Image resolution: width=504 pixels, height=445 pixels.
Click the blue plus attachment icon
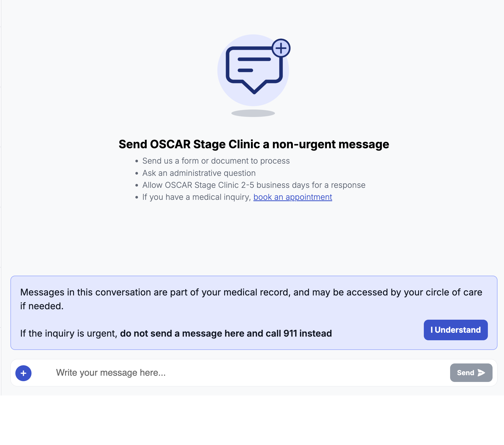pyautogui.click(x=23, y=373)
